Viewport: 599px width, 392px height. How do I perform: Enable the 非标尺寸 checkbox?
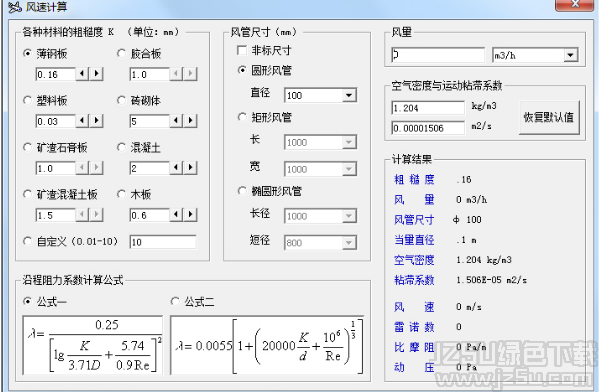(x=242, y=50)
